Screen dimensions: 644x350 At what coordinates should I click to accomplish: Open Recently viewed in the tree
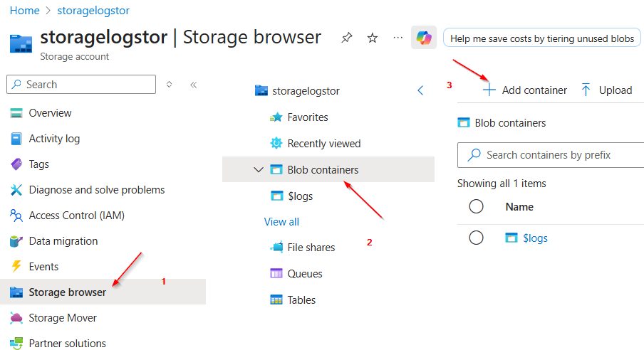coord(323,144)
